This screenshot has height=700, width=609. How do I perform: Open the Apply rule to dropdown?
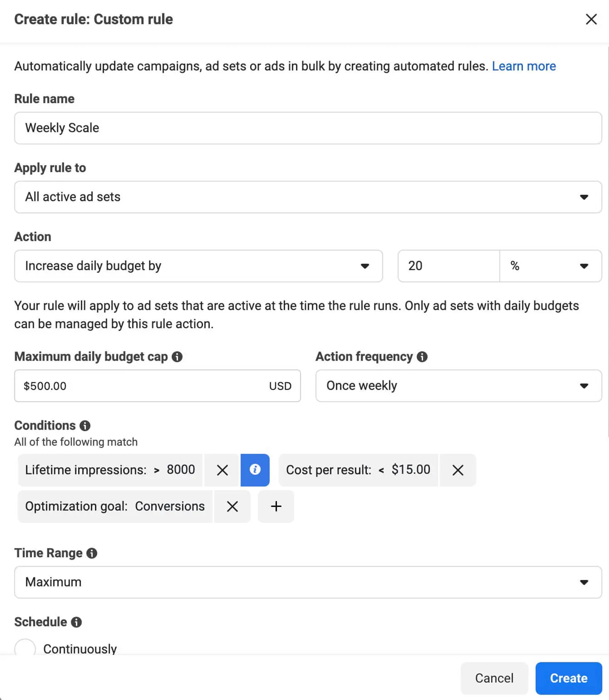[308, 197]
